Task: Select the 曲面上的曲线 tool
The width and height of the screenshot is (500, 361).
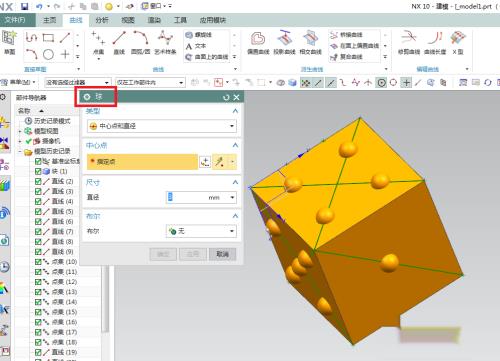Action: point(207,57)
